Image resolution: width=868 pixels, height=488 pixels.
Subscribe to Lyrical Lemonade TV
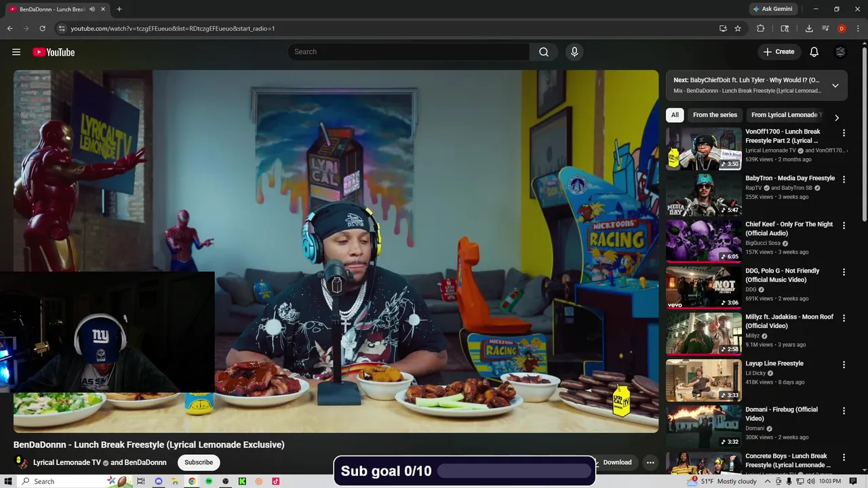(x=199, y=462)
